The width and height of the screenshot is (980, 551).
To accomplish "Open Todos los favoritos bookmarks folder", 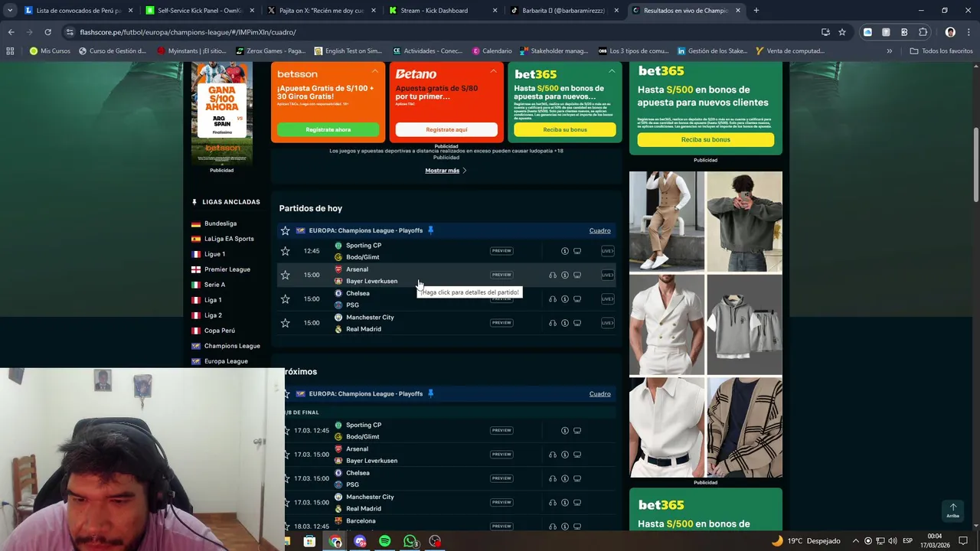I will [941, 51].
